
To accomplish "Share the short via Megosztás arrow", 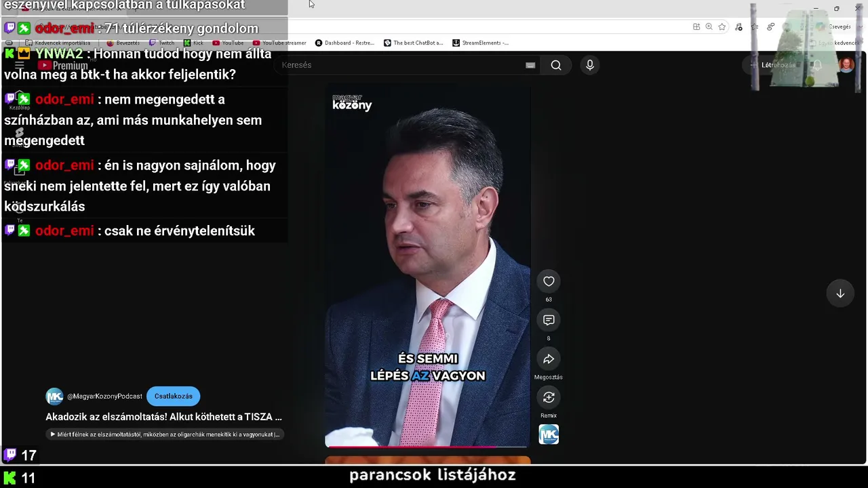I will click(549, 359).
